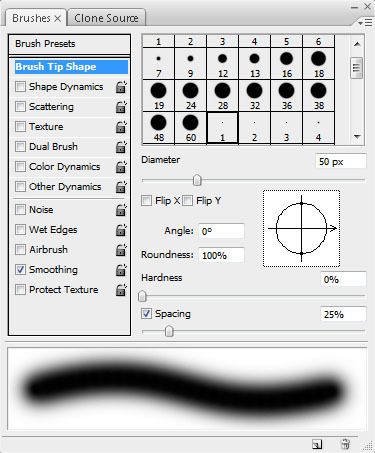Click the Protect Texture lock icon
The height and width of the screenshot is (453, 375).
121,290
